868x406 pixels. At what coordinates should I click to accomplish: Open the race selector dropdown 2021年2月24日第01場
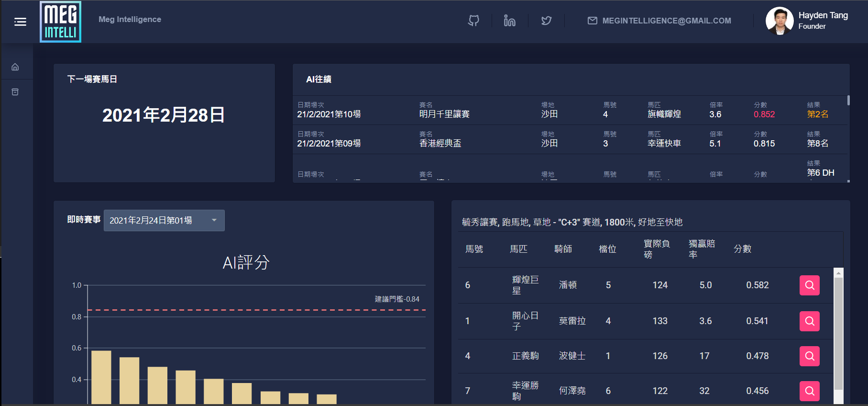pos(158,221)
